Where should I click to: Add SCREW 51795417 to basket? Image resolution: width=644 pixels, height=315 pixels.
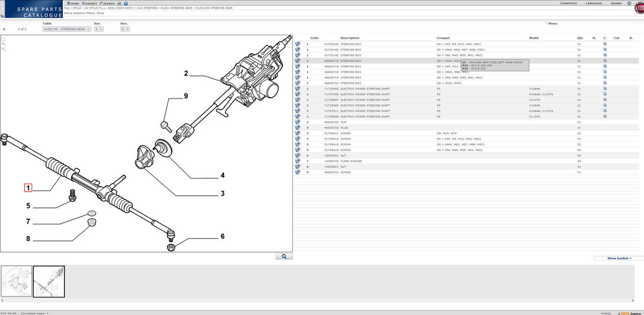pos(297,133)
